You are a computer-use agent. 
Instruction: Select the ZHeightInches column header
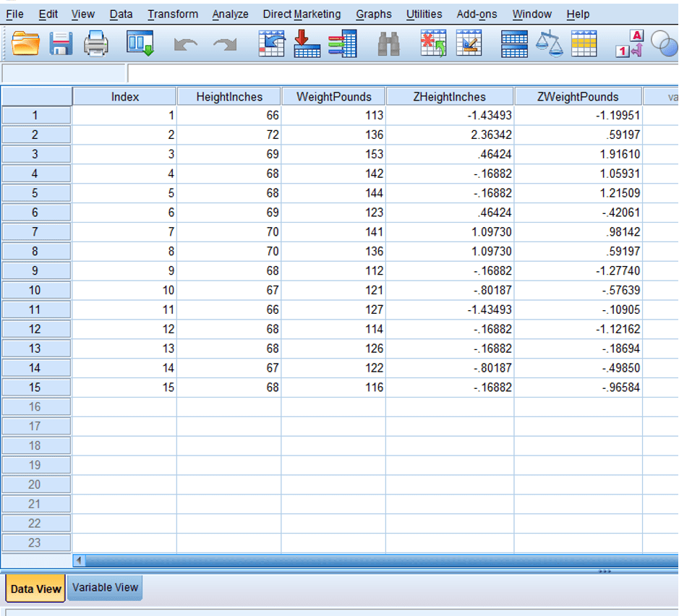(x=451, y=95)
